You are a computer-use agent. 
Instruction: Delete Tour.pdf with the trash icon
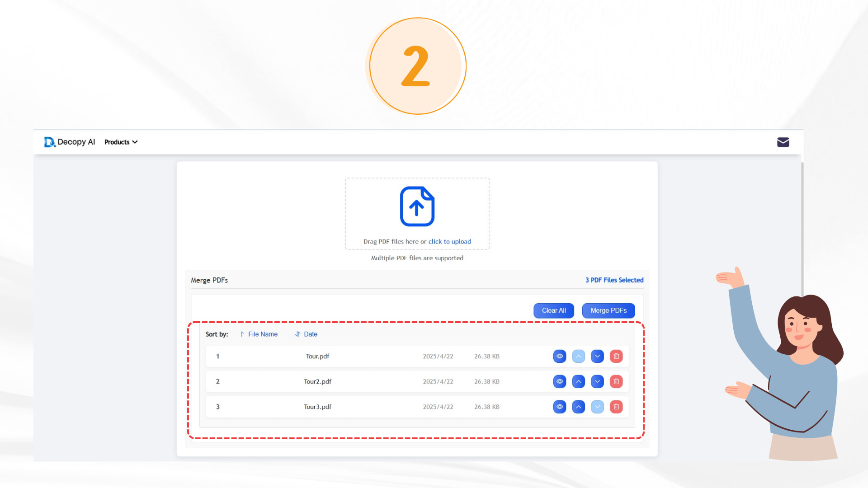(x=616, y=357)
